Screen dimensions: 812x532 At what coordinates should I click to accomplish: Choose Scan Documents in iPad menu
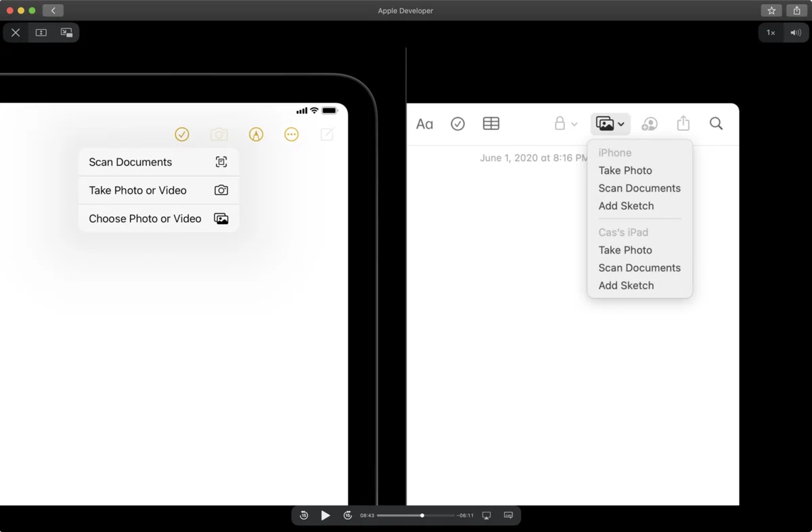[x=158, y=162]
